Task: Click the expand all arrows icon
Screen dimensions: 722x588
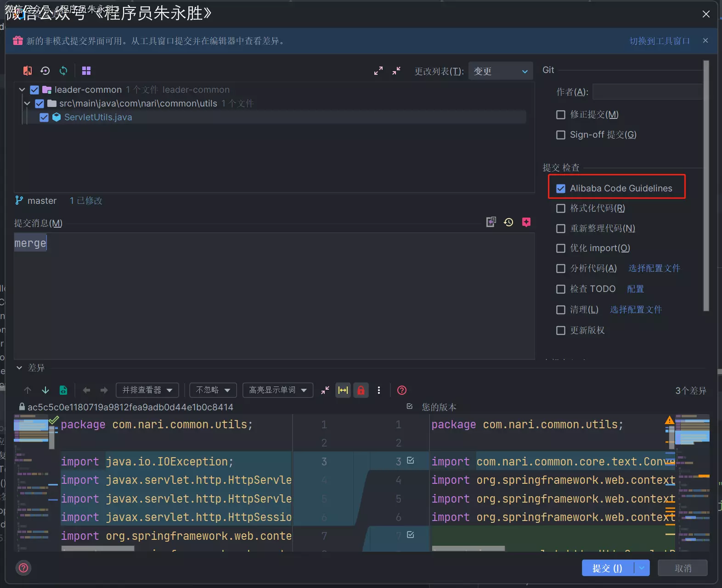Action: tap(378, 71)
